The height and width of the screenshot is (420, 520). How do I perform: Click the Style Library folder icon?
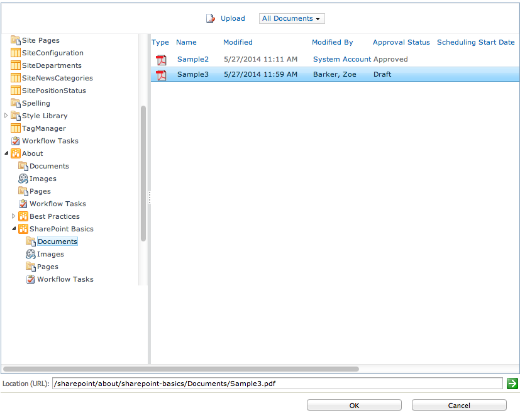point(16,116)
